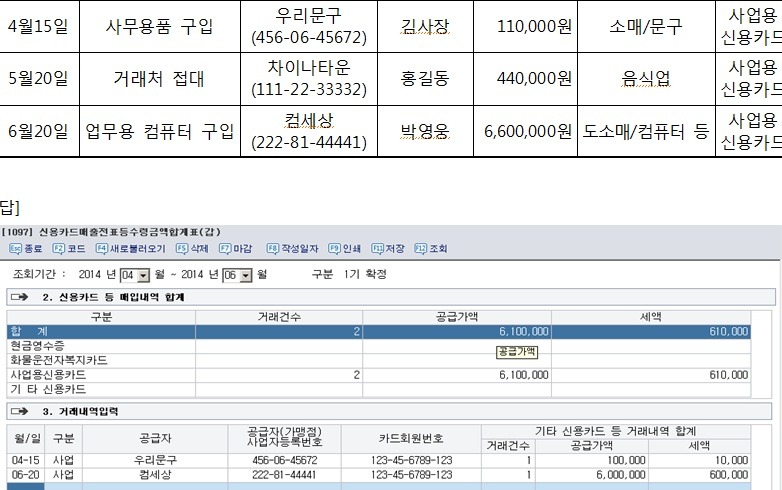Click the F7 마감 toolbar icon
This screenshot has height=490, width=782.
click(x=235, y=248)
